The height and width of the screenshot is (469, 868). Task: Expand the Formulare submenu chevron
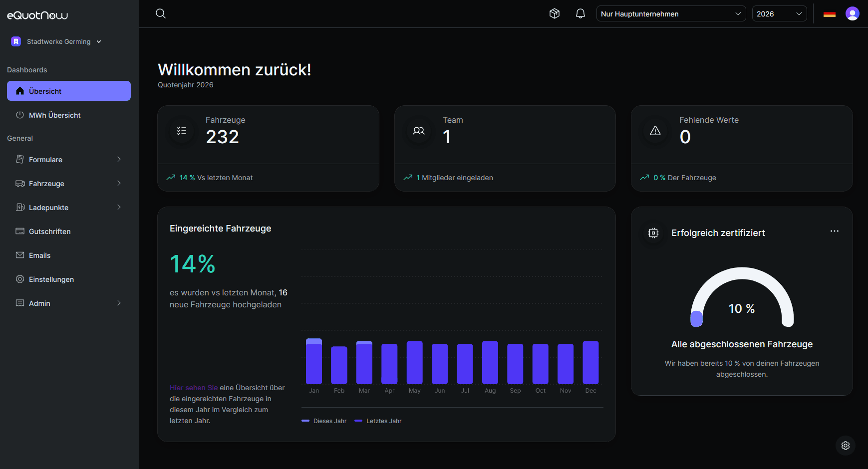(x=119, y=159)
